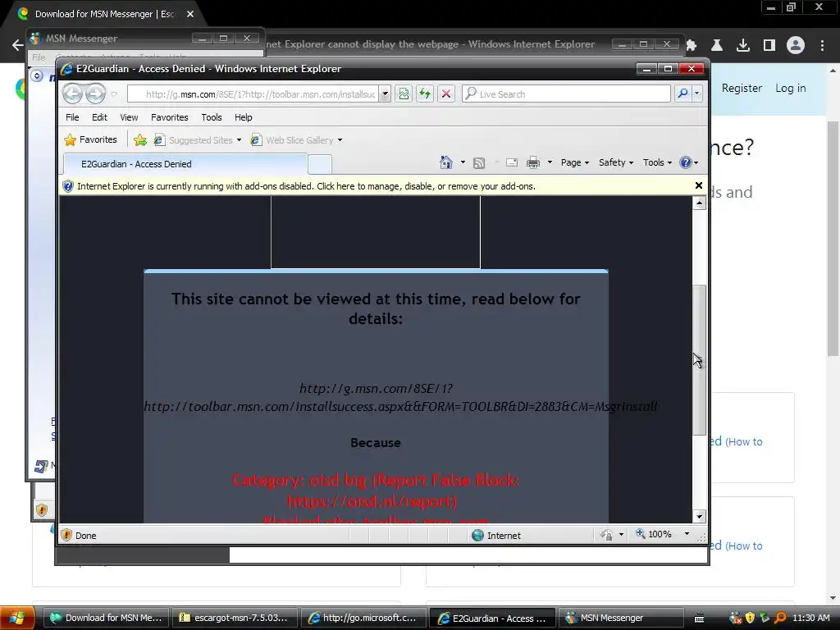Click inside the IE address bar

click(254, 94)
